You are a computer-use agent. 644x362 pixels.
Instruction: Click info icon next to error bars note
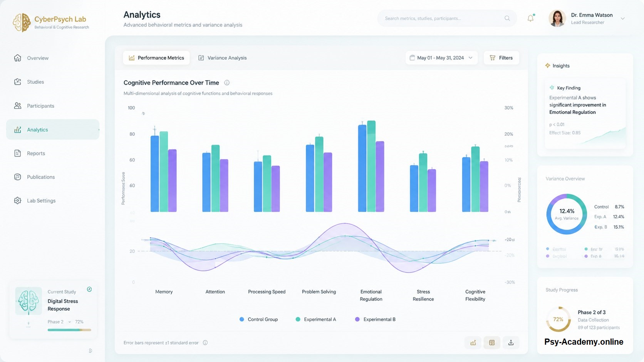(205, 343)
